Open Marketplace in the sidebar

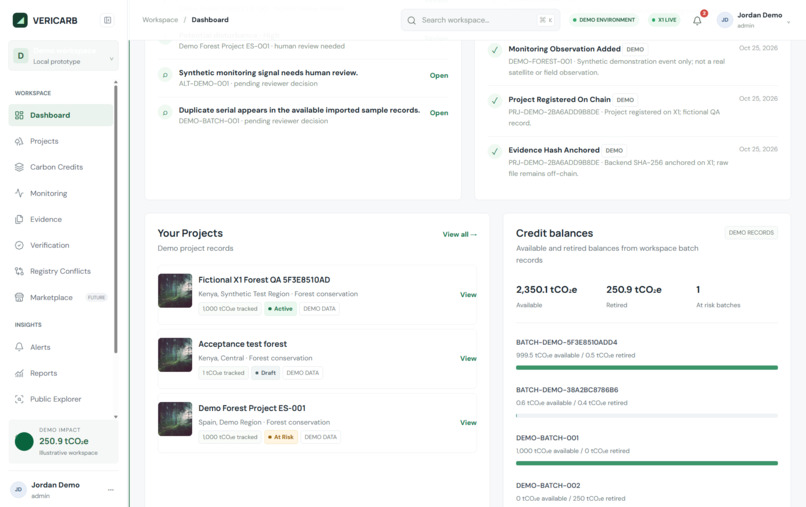[x=61, y=297]
